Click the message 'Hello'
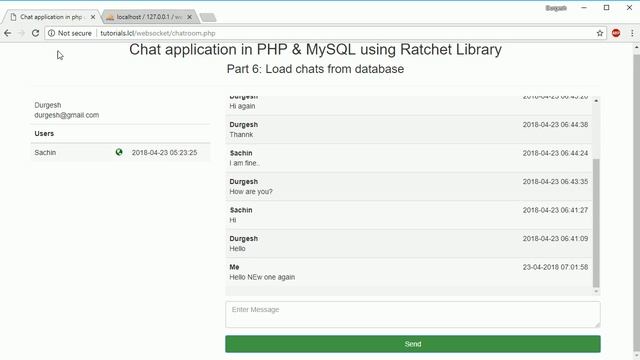This screenshot has width=640, height=360. 238,249
